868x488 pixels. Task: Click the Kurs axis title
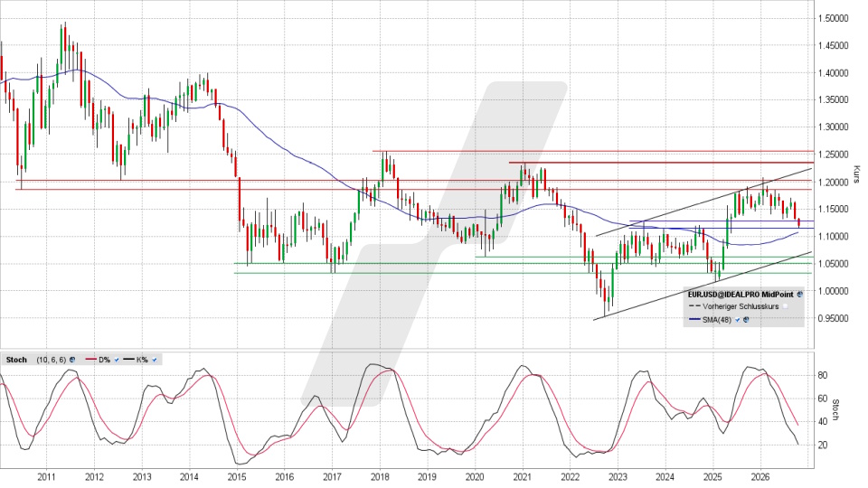(857, 174)
